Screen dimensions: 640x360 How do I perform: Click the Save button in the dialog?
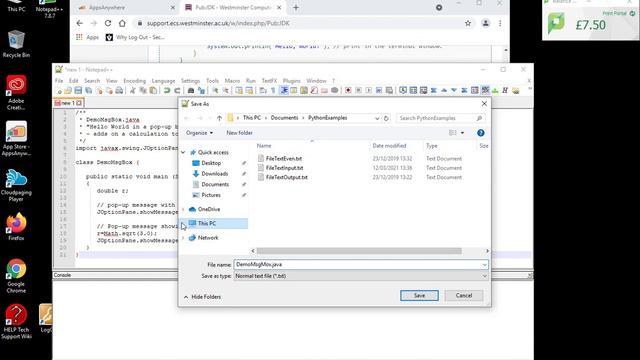point(419,296)
